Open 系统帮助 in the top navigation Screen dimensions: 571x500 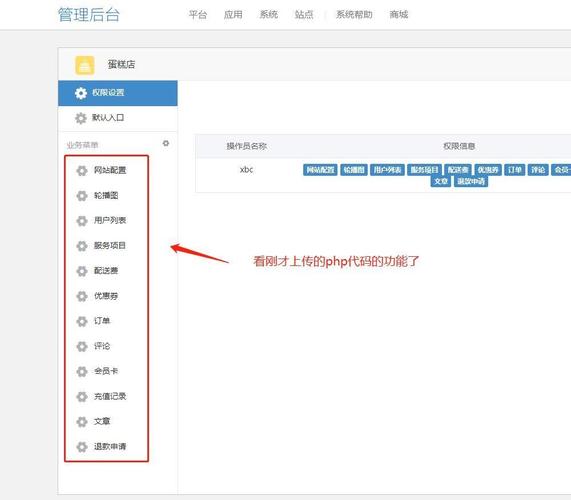(x=354, y=15)
